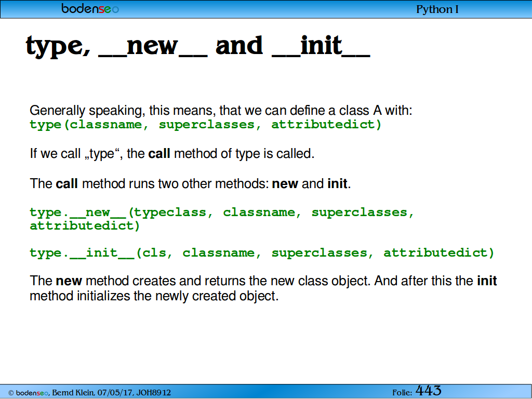
Task: Click the 'Python I' header label
Action: pos(437,9)
